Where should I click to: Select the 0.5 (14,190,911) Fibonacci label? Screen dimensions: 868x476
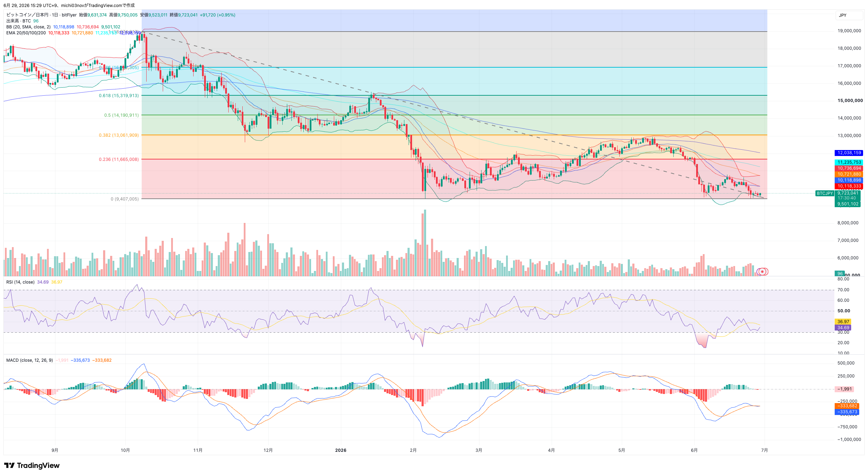point(121,115)
